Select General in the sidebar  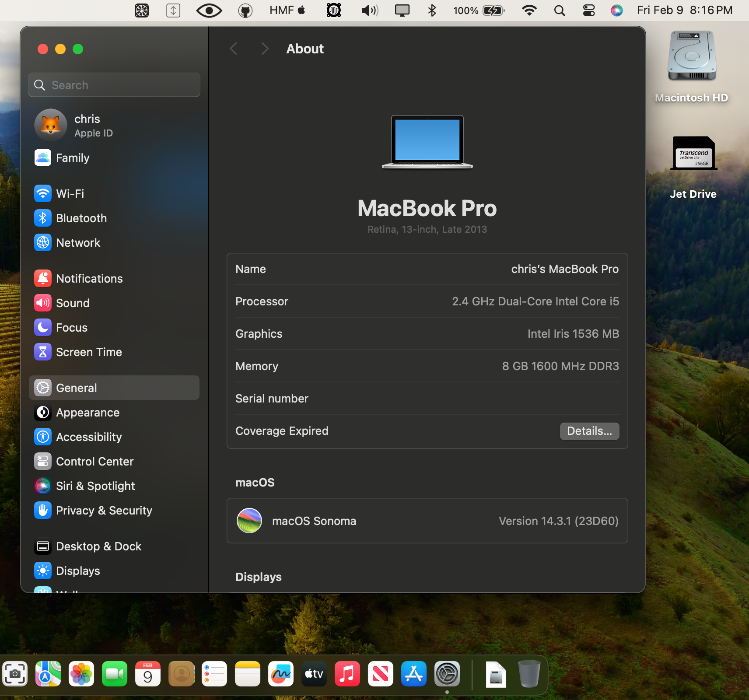114,388
